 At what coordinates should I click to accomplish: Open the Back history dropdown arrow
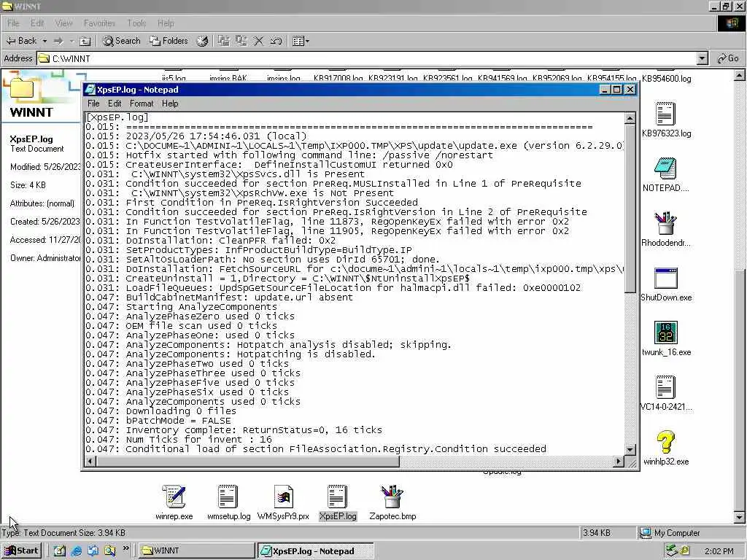click(44, 41)
